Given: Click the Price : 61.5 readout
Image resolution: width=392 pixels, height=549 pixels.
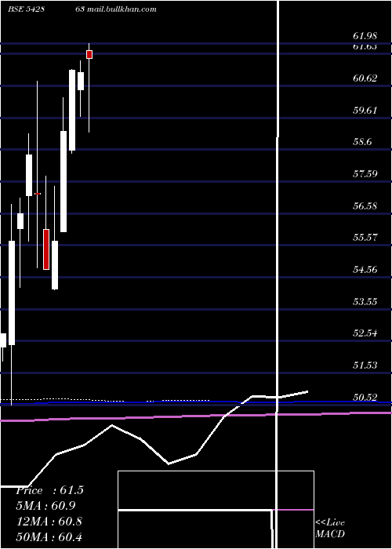Looking at the screenshot, I should (x=49, y=490).
